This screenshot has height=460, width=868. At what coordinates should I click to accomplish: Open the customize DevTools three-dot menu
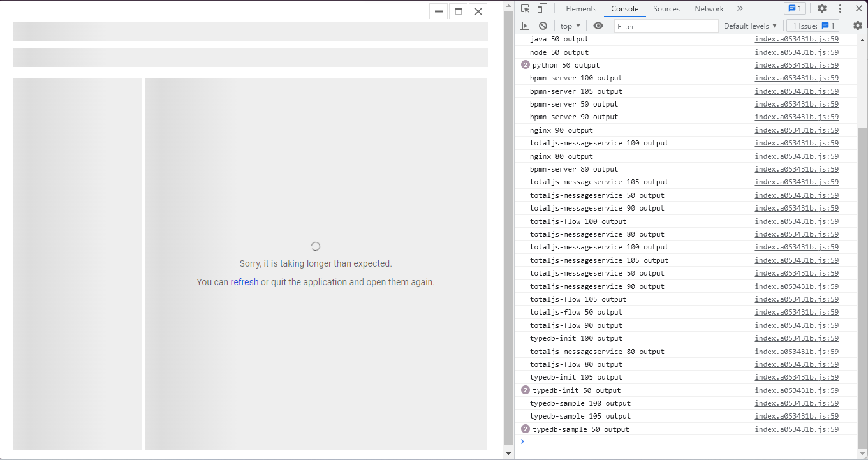coord(840,8)
